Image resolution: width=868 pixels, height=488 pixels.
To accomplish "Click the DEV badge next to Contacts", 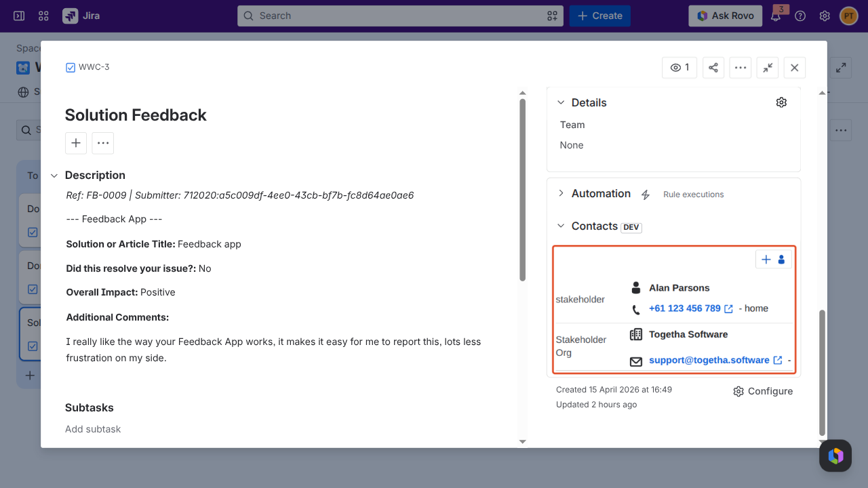I will [631, 227].
